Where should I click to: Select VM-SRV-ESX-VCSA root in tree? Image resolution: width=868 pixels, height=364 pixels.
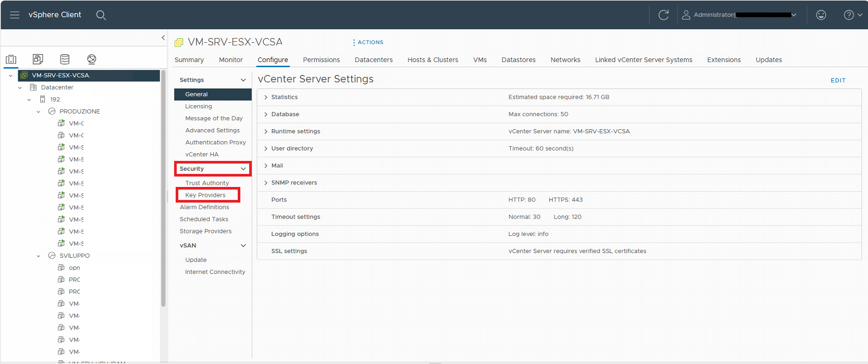[x=61, y=76]
